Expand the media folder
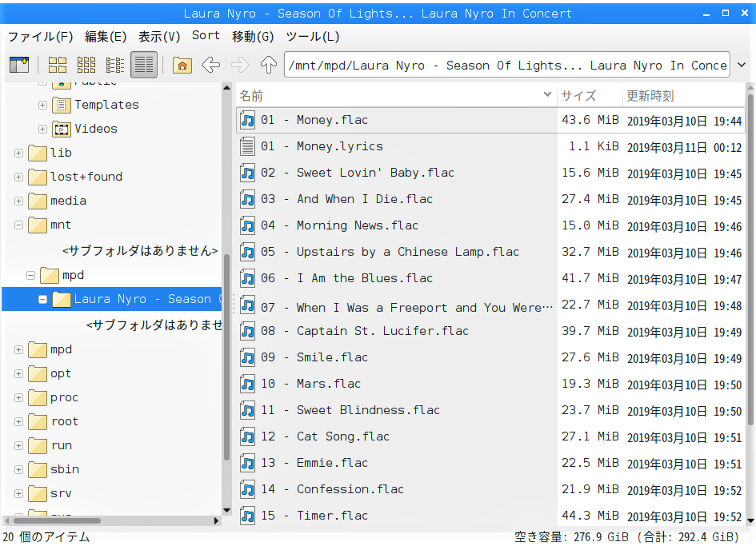Screen dimensions: 756x546 [x=19, y=201]
